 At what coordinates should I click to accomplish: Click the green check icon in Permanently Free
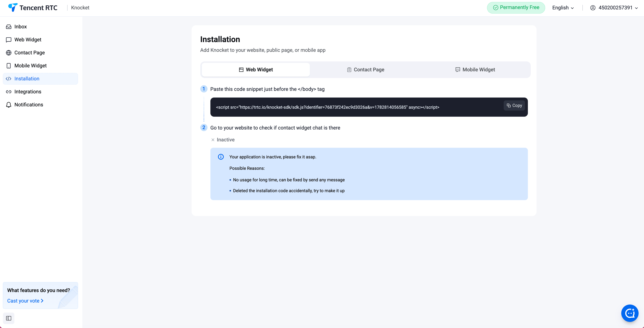tap(496, 8)
